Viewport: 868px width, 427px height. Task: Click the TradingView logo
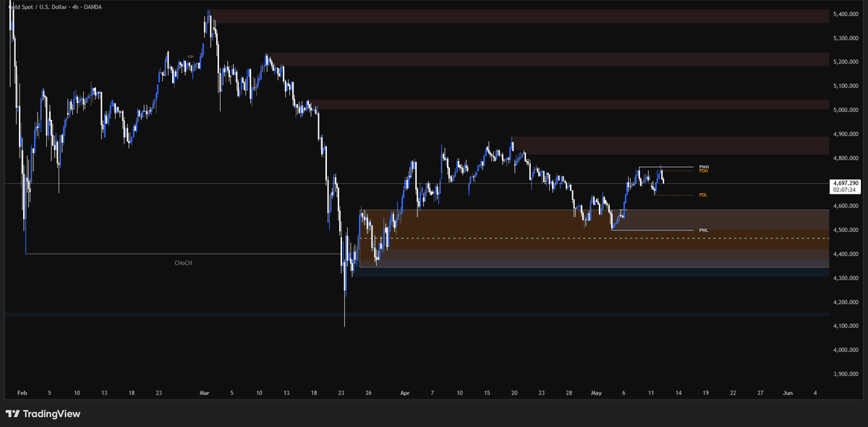pyautogui.click(x=43, y=414)
